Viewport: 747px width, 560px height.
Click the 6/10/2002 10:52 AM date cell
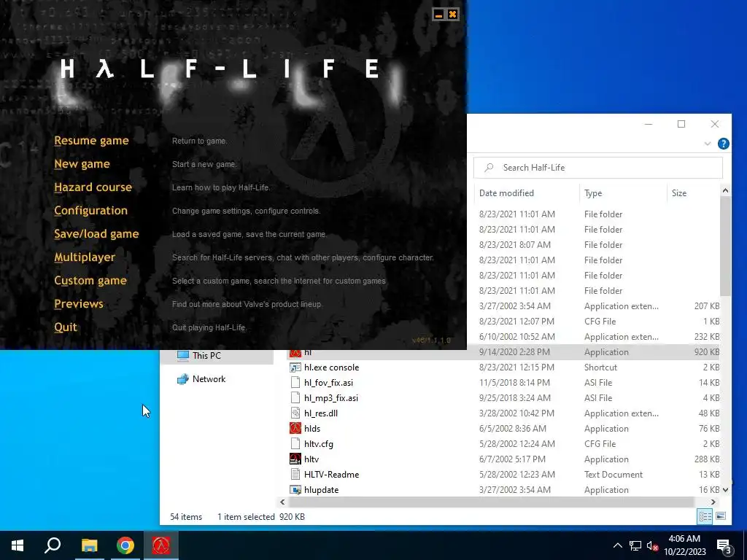coord(517,336)
